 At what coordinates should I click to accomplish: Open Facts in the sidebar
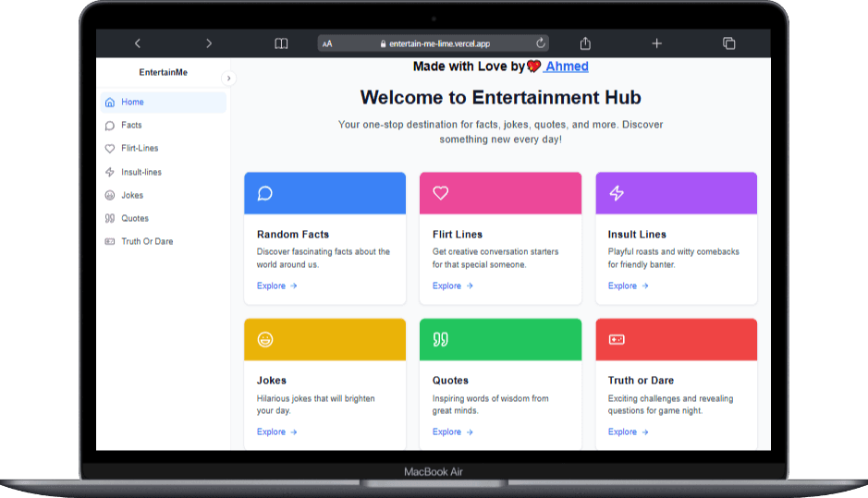pyautogui.click(x=164, y=126)
